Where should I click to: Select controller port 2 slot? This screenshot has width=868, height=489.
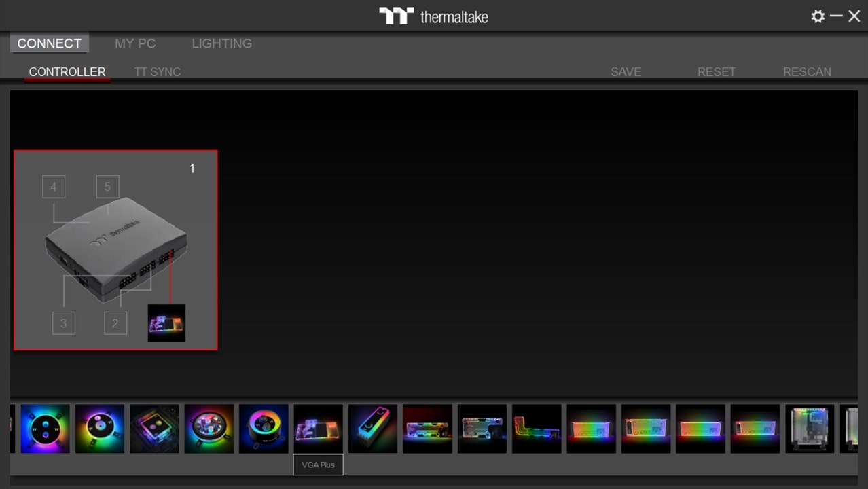pos(115,323)
